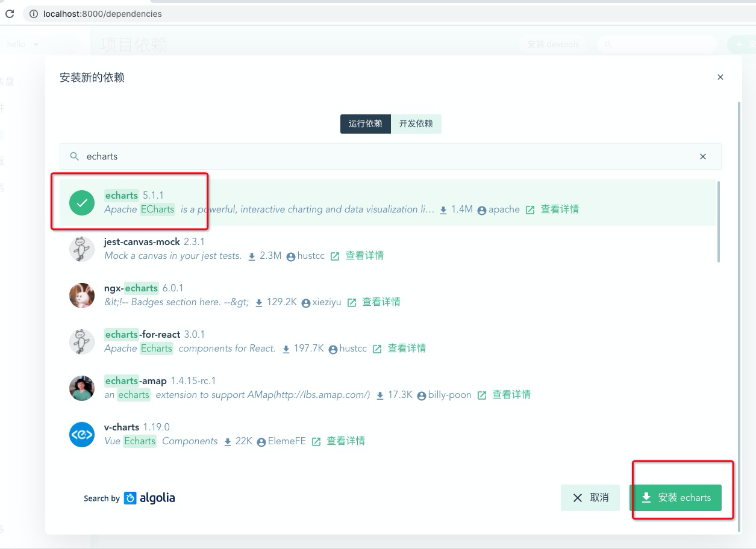Click the download icon next to 17.3K
The image size is (756, 549).
(380, 395)
